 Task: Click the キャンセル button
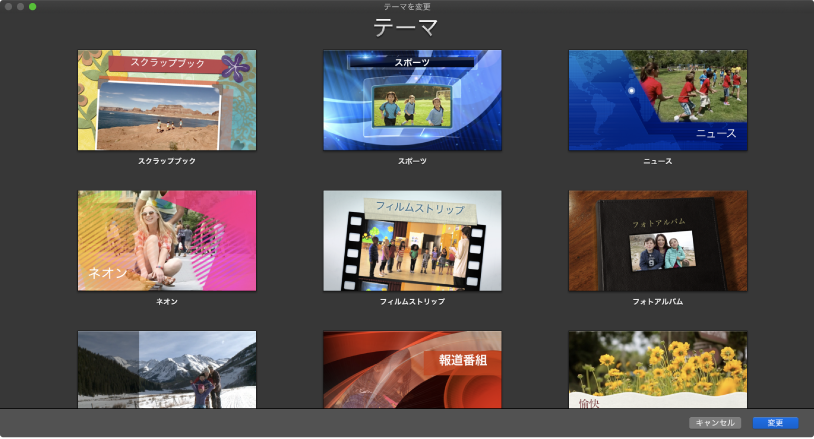[715, 423]
